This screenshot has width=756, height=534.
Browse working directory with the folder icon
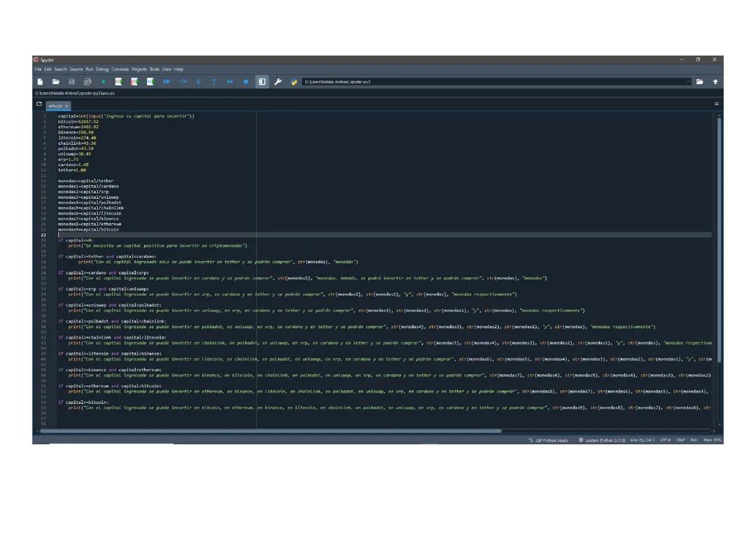click(699, 81)
